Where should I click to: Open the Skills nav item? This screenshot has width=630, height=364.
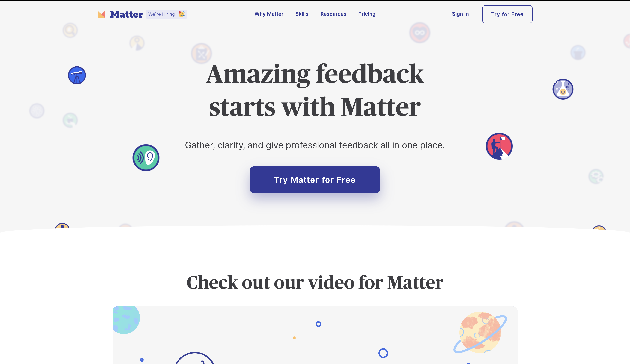click(x=302, y=14)
